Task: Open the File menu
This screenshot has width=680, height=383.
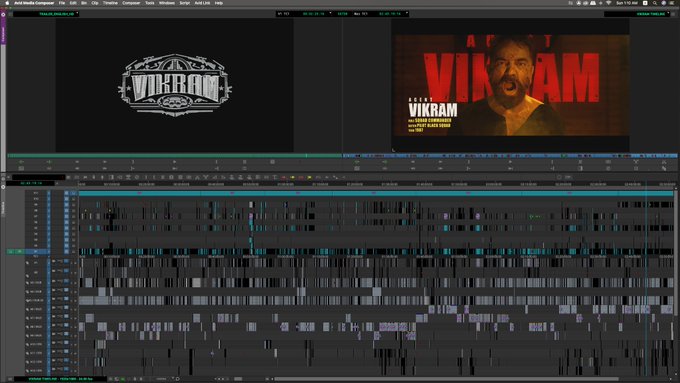Action: pos(62,3)
